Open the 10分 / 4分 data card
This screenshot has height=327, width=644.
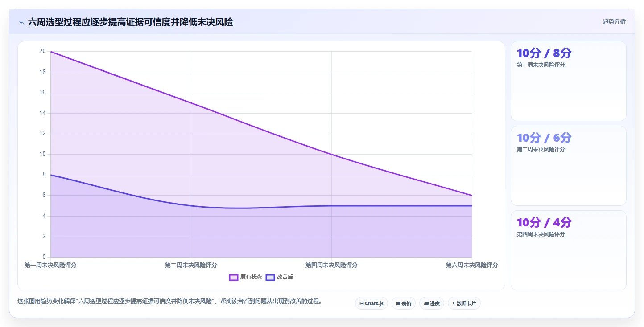click(568, 250)
